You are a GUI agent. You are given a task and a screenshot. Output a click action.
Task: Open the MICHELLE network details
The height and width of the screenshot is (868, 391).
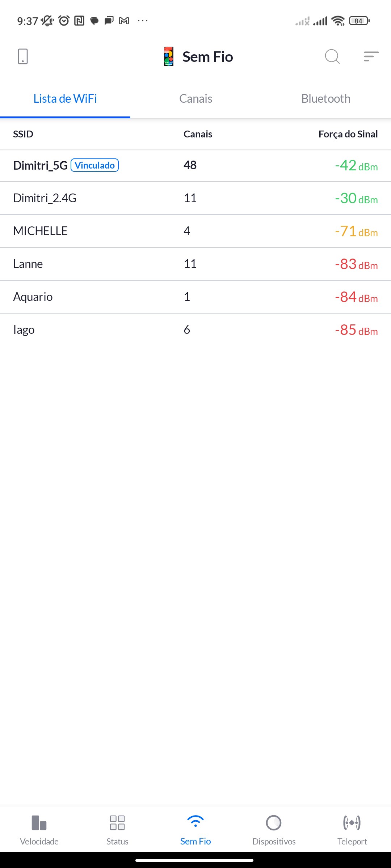coord(195,231)
